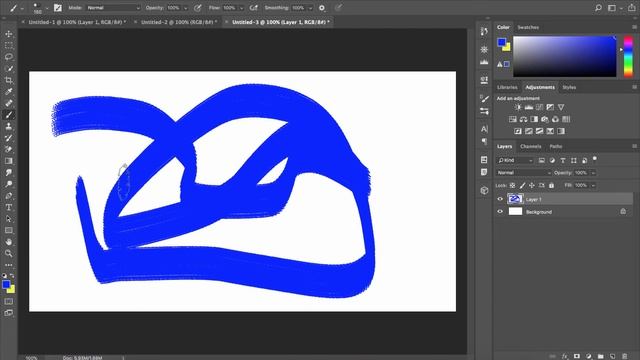Select the Brush tool in left toolbar

pos(9,115)
